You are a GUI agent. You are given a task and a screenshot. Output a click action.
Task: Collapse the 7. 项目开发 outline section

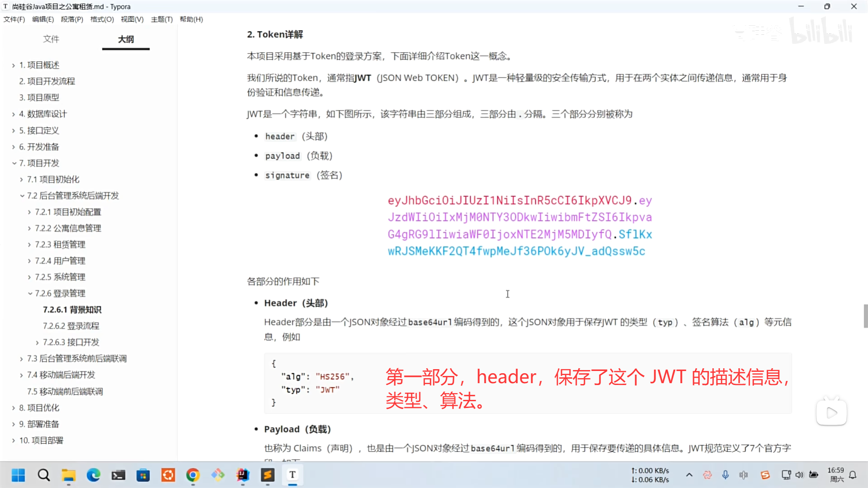[14, 163]
